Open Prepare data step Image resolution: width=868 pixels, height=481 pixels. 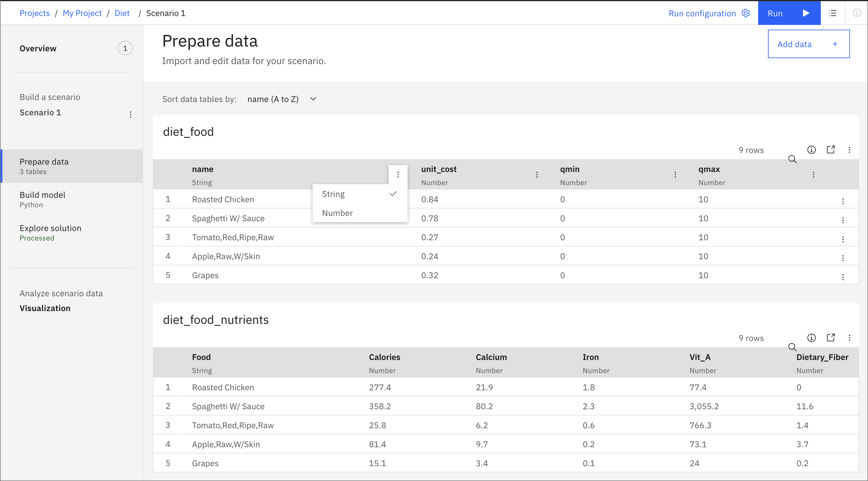(x=72, y=166)
